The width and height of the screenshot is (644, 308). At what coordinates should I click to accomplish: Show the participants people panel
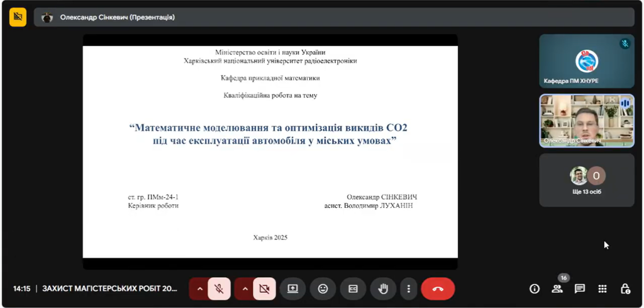[557, 288]
